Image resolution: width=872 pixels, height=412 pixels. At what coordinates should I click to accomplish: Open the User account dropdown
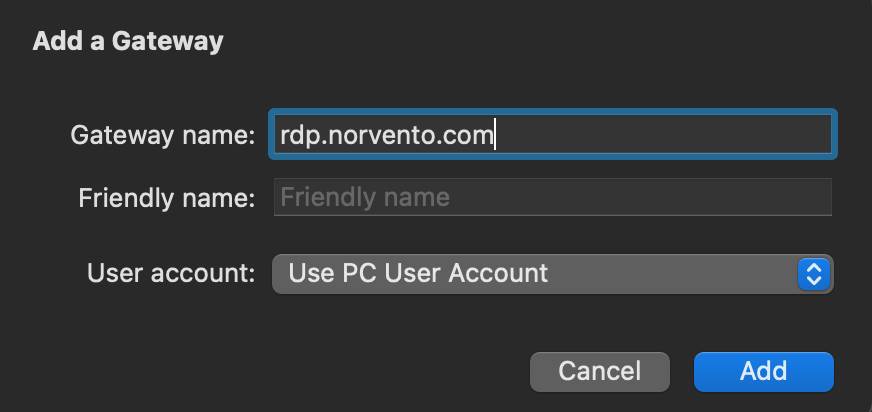pos(552,274)
